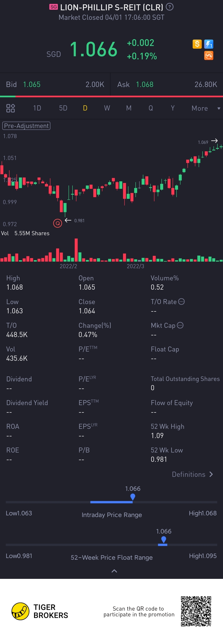Tap the blue lightning bolt badge
The image size is (223, 644).
(209, 44)
